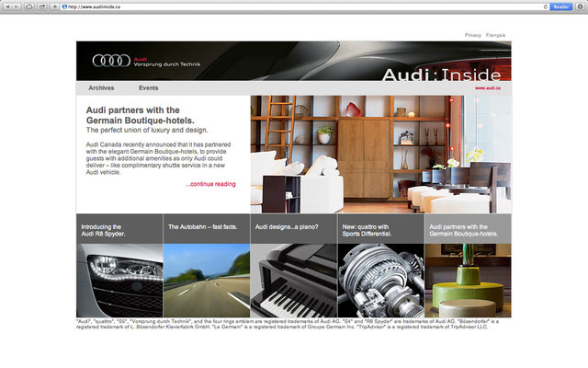This screenshot has height=368, width=588.
Task: Switch to Français language
Action: 495,35
